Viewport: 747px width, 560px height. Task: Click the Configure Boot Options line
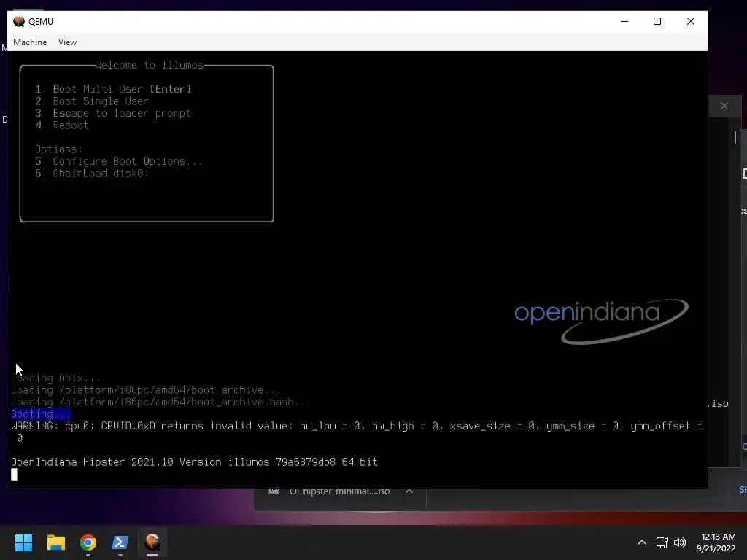pos(119,161)
